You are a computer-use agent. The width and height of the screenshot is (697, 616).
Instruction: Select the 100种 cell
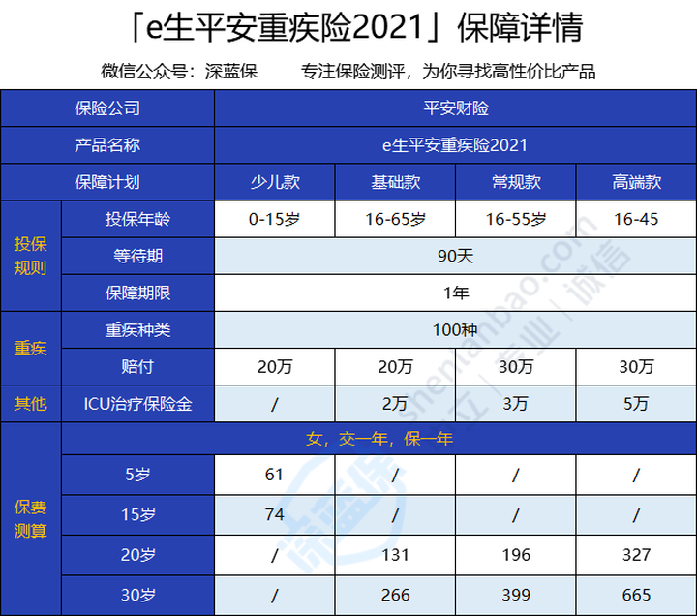click(456, 329)
